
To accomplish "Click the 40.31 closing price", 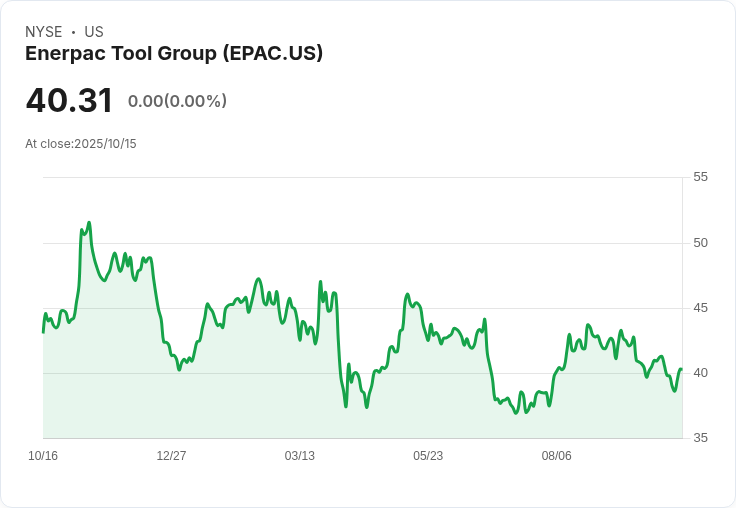I will (69, 100).
